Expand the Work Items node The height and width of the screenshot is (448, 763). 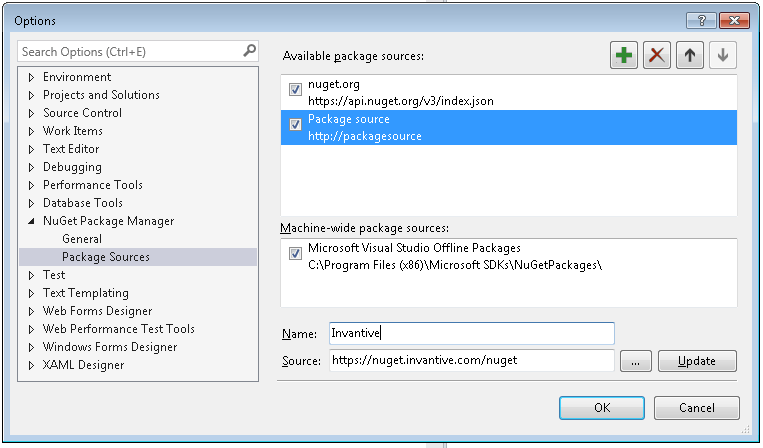coord(31,131)
